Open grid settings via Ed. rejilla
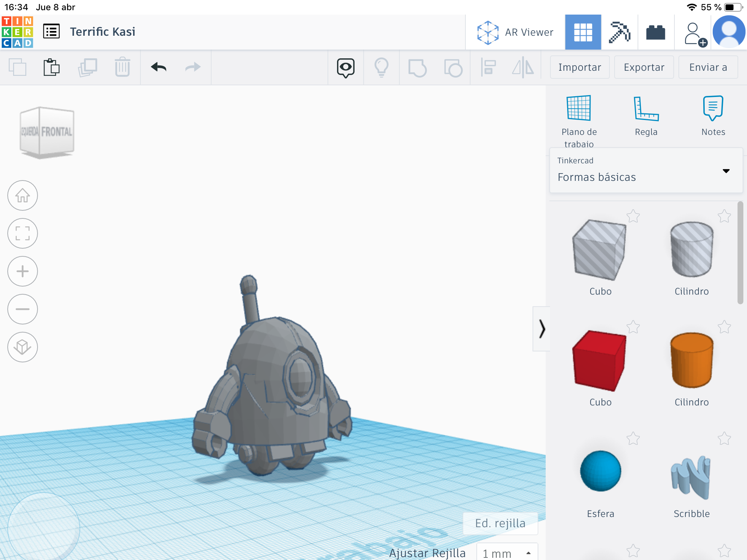747x560 pixels. (x=500, y=523)
